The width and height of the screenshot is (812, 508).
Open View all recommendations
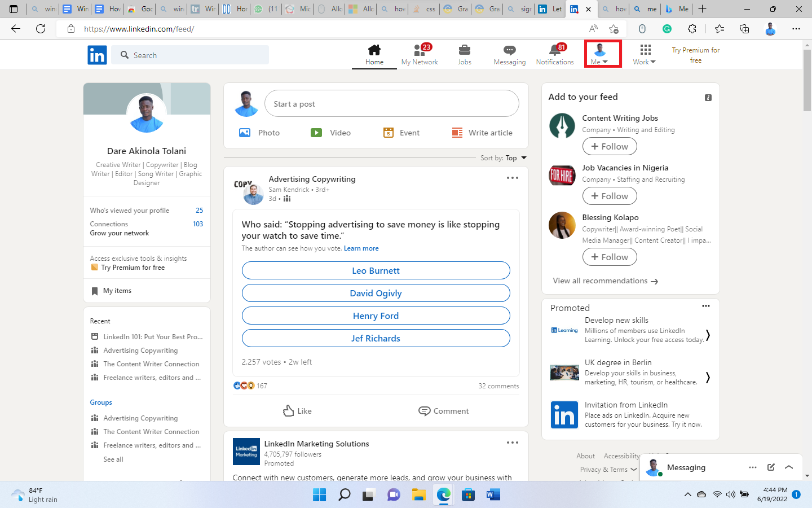tap(605, 281)
